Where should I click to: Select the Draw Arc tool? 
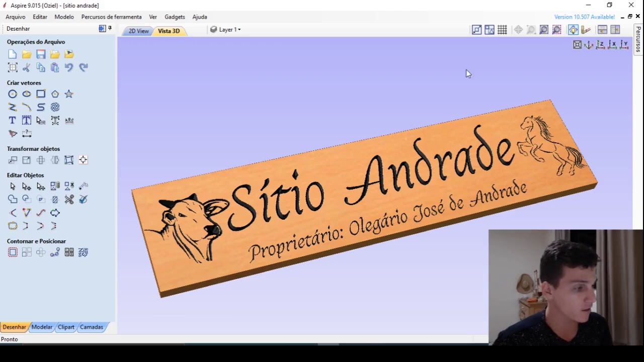(x=27, y=107)
